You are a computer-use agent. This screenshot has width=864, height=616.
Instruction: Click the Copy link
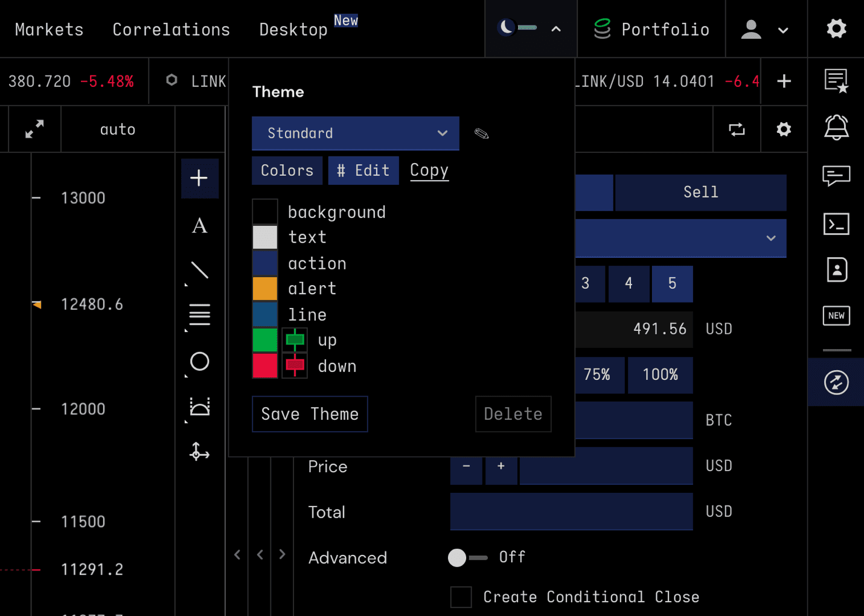(429, 170)
